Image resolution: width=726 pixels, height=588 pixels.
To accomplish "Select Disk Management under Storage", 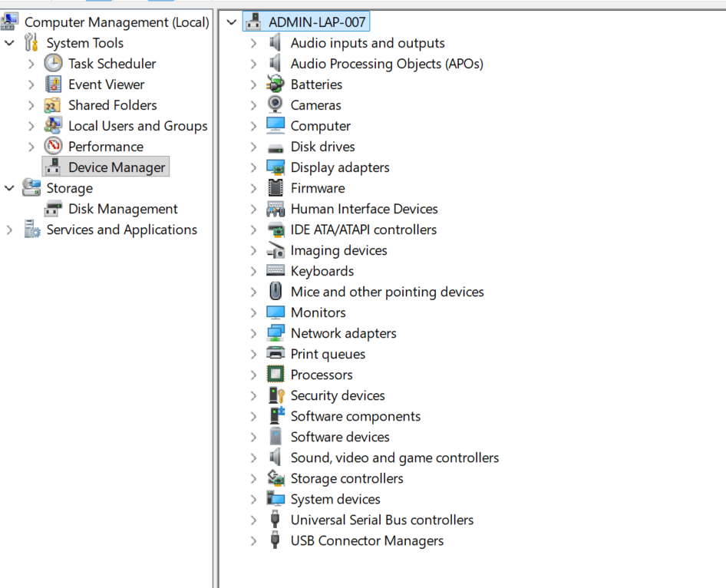I will (123, 209).
